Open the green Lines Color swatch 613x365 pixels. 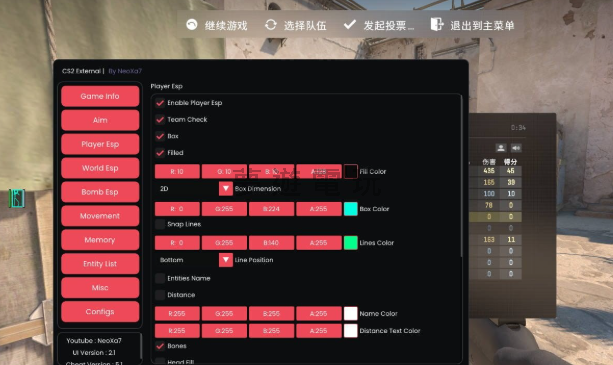click(x=351, y=243)
